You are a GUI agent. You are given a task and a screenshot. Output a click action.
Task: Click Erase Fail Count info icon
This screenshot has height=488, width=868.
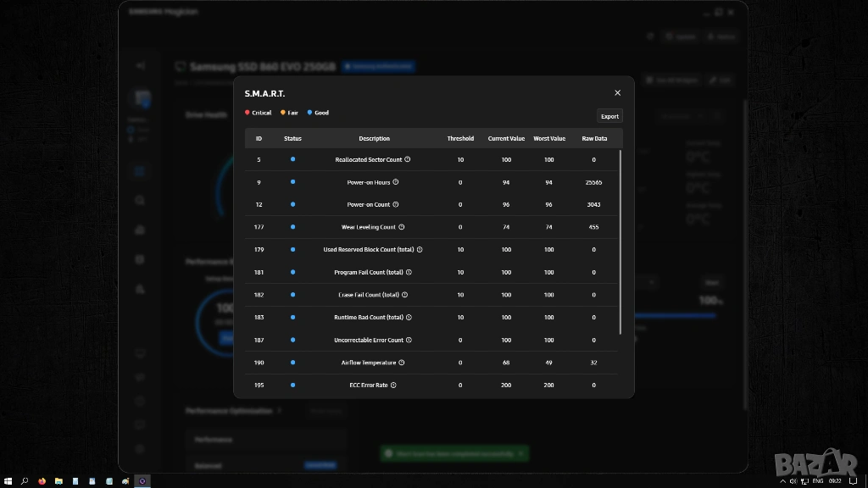click(405, 295)
